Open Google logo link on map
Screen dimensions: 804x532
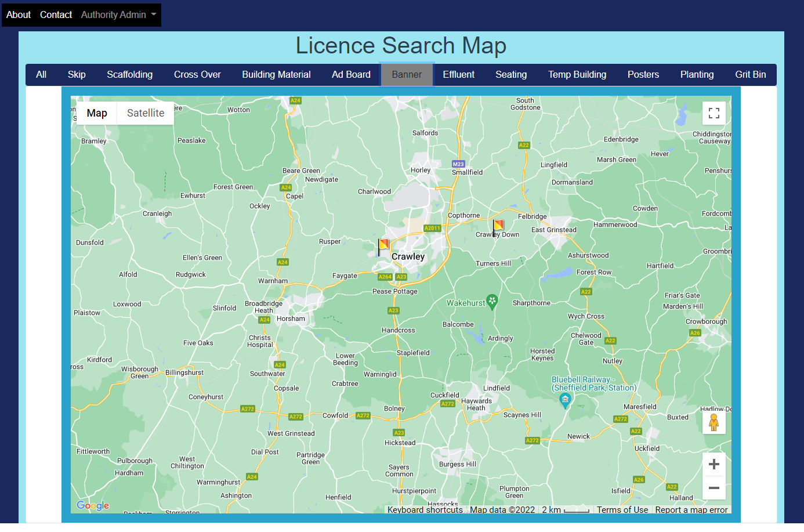(93, 505)
